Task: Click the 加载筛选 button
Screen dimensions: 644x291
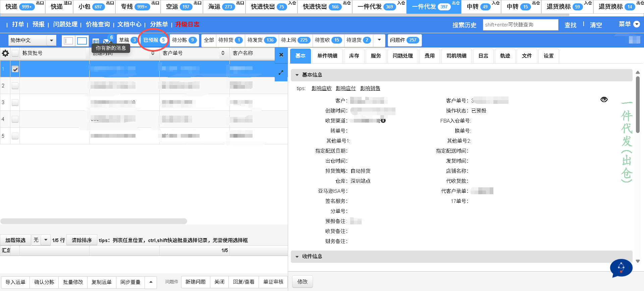Action: point(15,240)
